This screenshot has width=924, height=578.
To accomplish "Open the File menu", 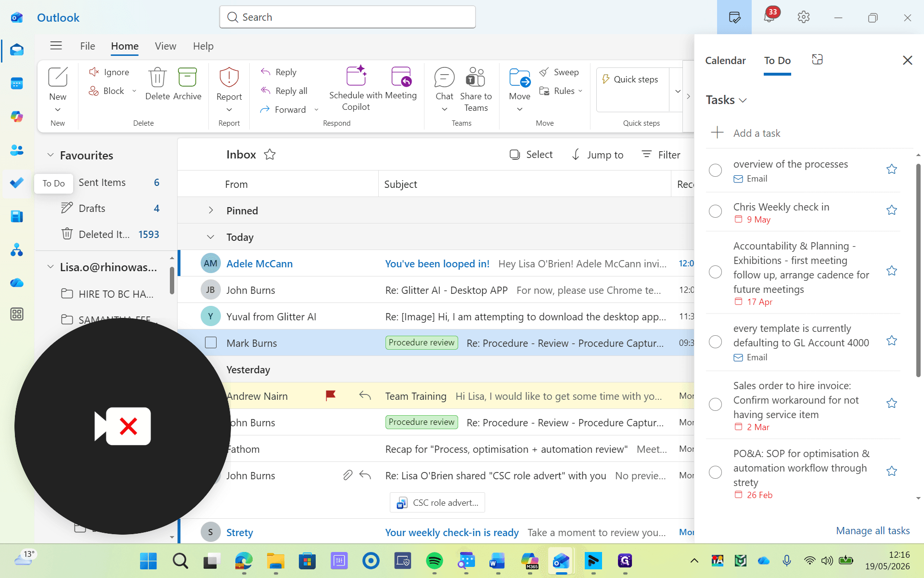I will click(88, 46).
